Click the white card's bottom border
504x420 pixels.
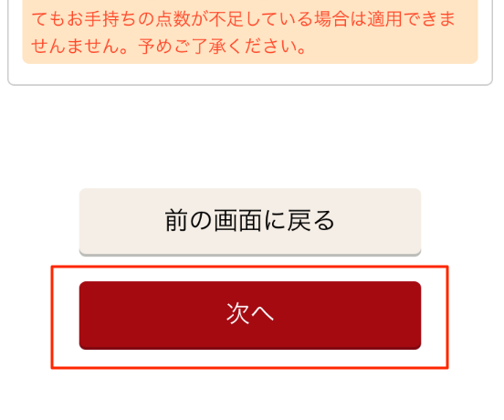coord(250,85)
